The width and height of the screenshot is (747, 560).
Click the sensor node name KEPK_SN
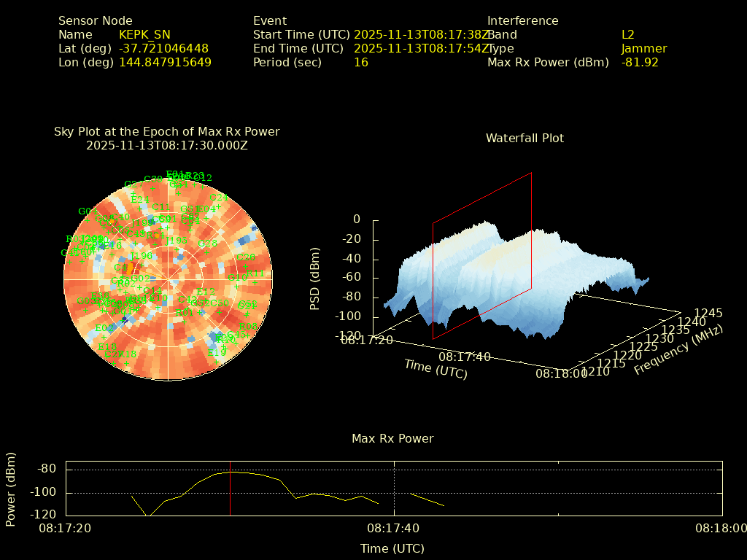pyautogui.click(x=144, y=35)
